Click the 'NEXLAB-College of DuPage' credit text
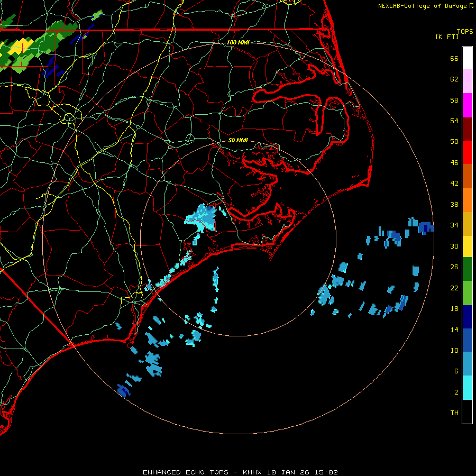 (x=422, y=6)
